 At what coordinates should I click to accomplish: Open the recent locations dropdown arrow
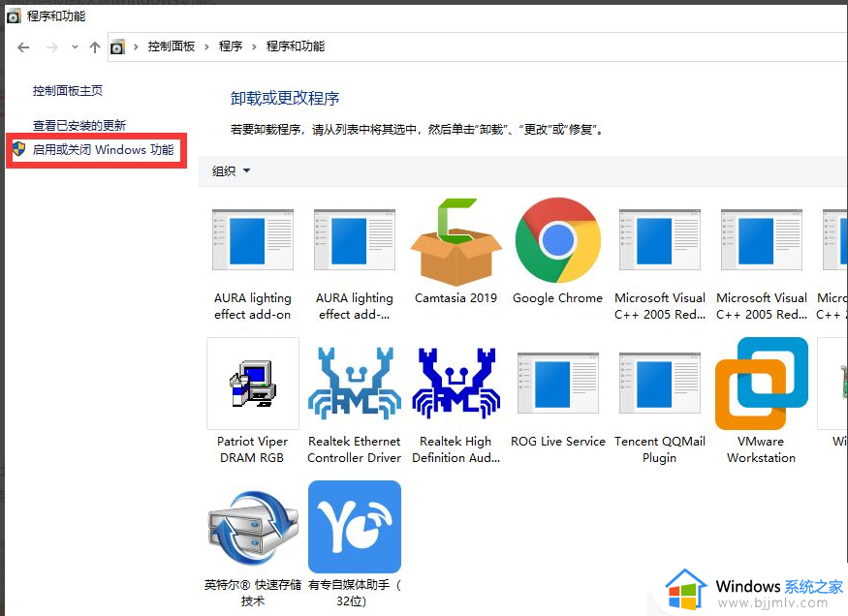tap(75, 47)
